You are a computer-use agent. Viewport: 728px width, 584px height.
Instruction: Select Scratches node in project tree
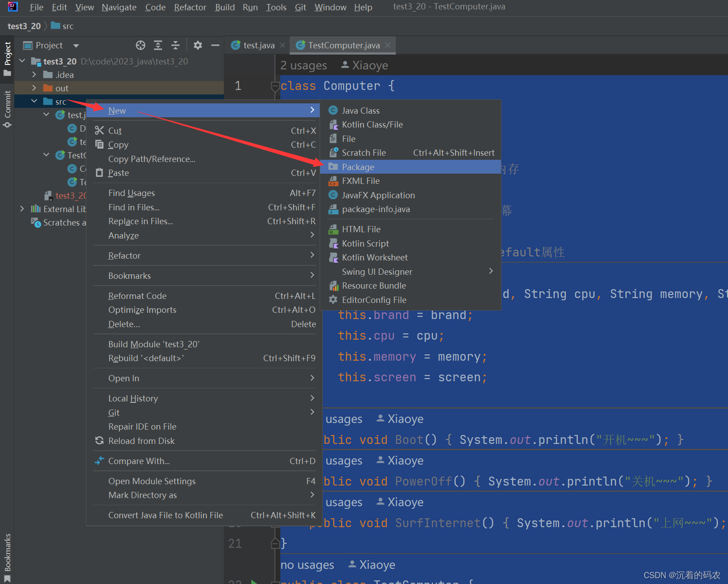[x=58, y=222]
